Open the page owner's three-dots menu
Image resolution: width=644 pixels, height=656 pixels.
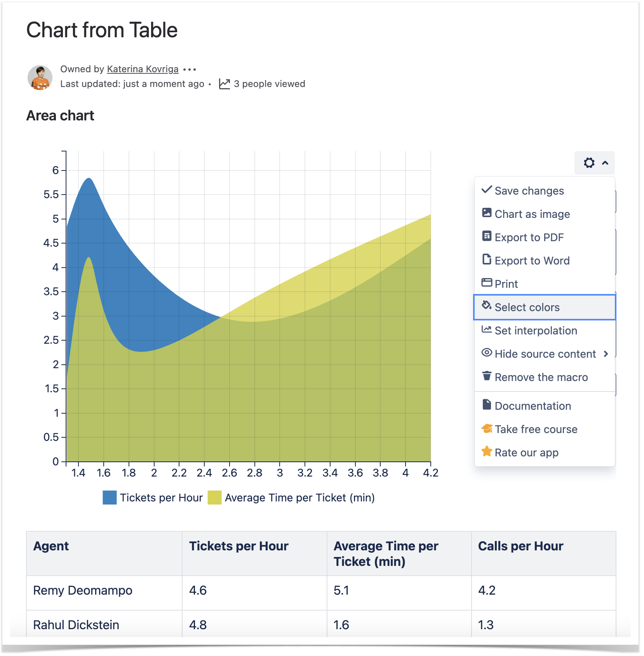(x=190, y=70)
